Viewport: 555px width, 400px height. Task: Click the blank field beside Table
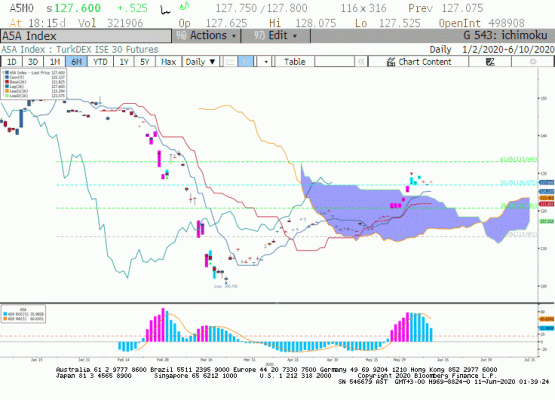334,62
